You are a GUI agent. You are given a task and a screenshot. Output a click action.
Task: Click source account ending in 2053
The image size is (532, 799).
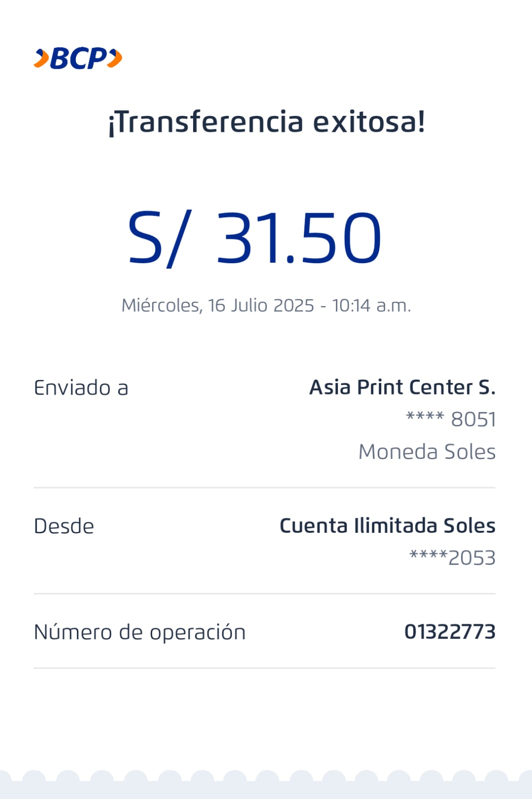[x=452, y=558]
